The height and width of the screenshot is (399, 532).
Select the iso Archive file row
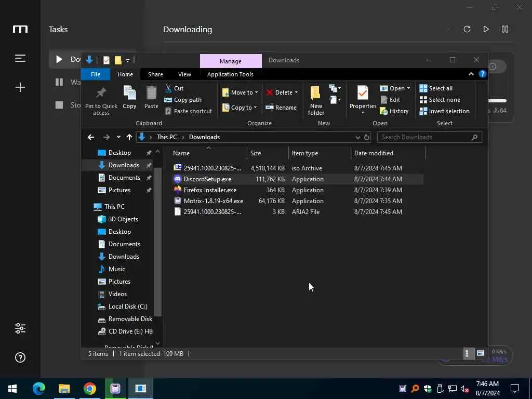click(x=297, y=168)
